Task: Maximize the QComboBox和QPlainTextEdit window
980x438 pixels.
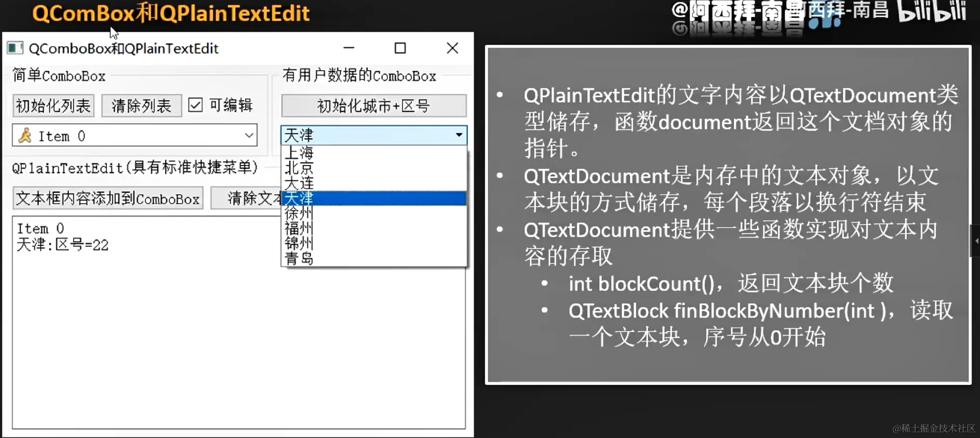Action: tap(400, 48)
